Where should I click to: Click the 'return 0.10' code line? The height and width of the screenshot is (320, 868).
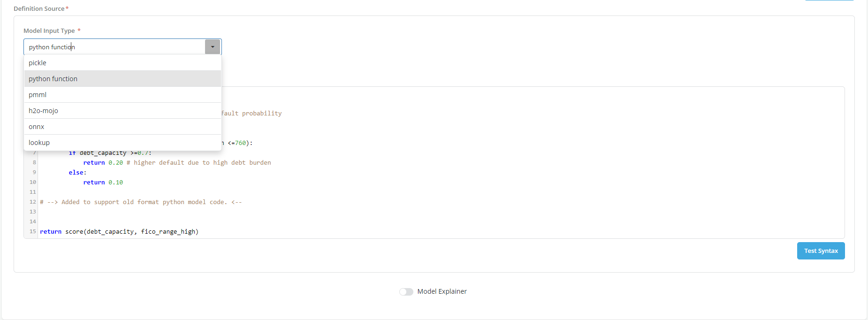pos(103,183)
